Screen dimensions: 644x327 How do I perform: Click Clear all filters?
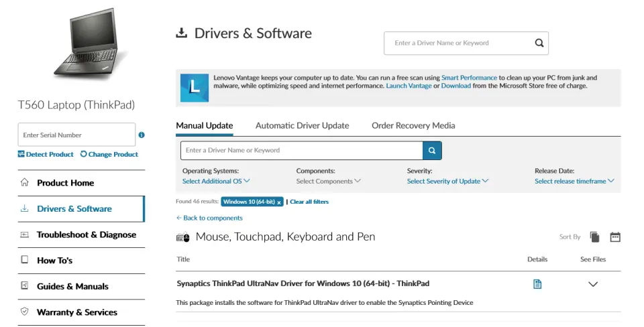pos(309,202)
